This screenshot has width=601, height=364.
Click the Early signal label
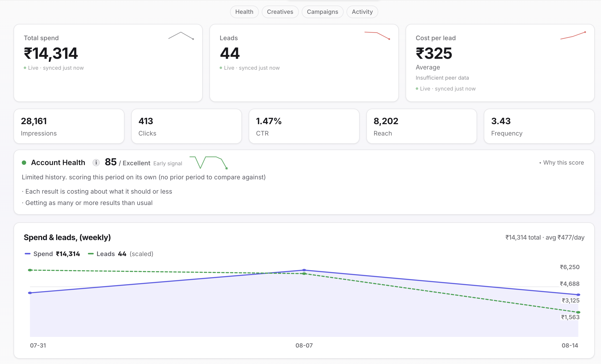(x=168, y=163)
